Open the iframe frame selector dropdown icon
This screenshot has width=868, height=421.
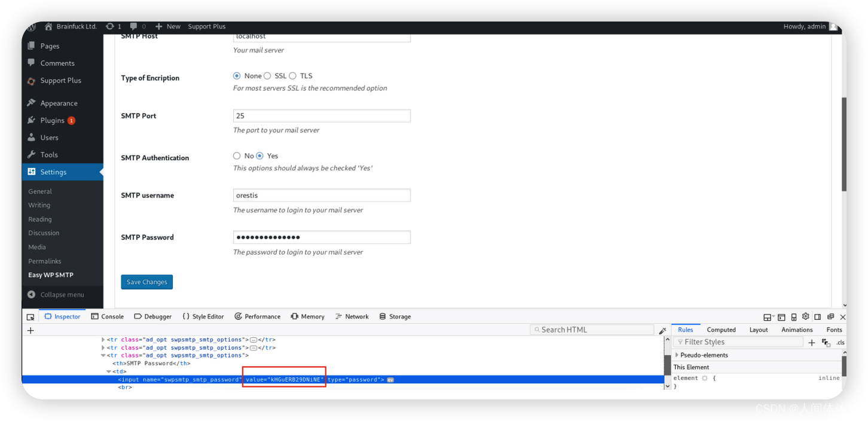[x=769, y=317]
